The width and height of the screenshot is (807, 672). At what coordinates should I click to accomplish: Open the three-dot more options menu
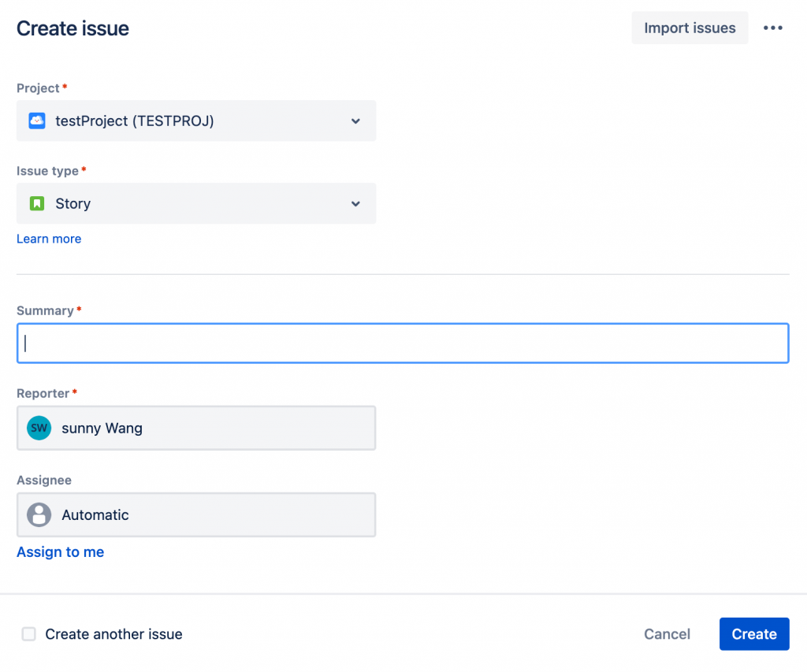(772, 28)
